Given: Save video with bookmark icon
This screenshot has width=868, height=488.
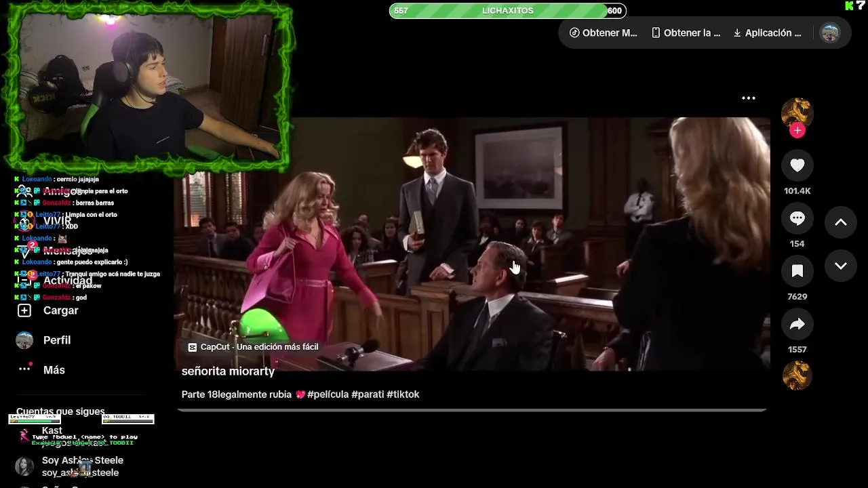Looking at the screenshot, I should tap(797, 271).
